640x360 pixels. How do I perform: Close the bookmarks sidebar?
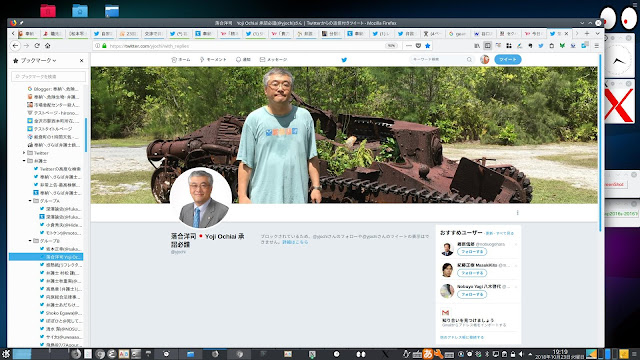point(82,60)
